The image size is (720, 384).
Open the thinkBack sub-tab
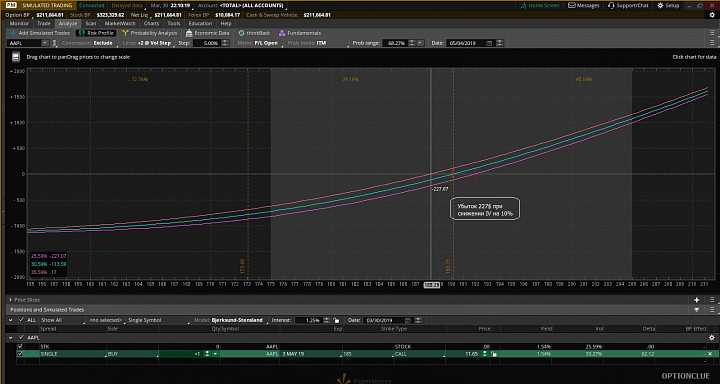(255, 33)
